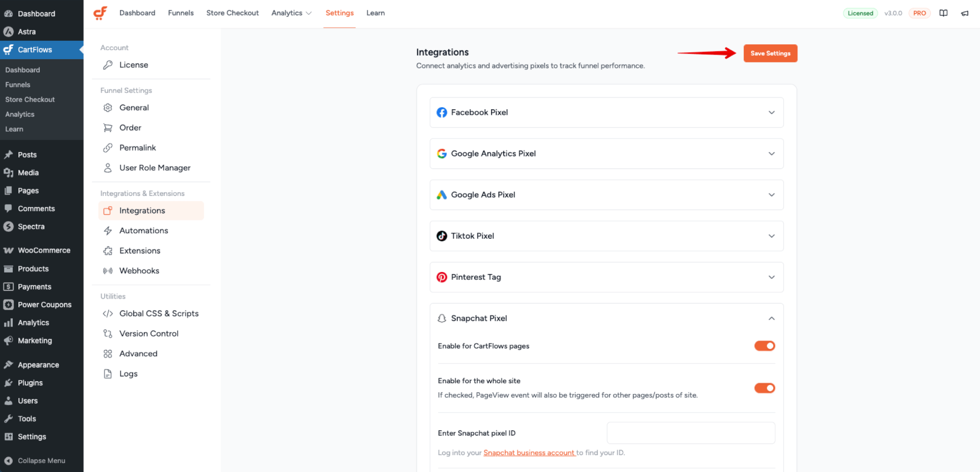The width and height of the screenshot is (980, 472).
Task: Collapse the WordPress admin menu
Action: click(x=42, y=461)
